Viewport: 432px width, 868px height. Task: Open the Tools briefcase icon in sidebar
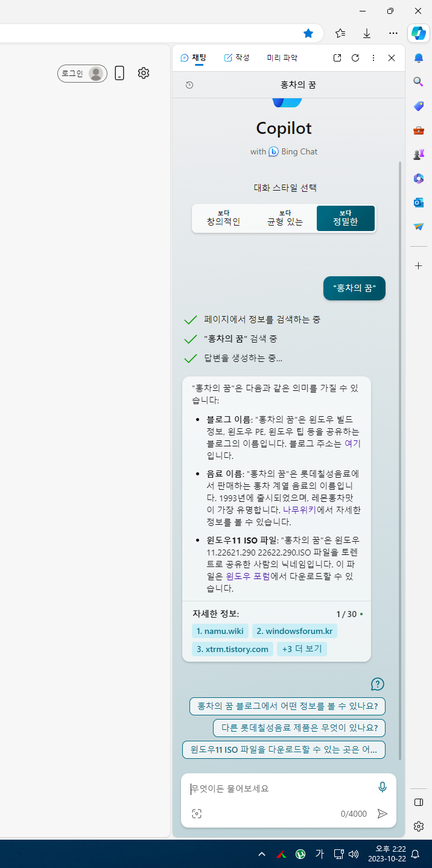pos(419,130)
